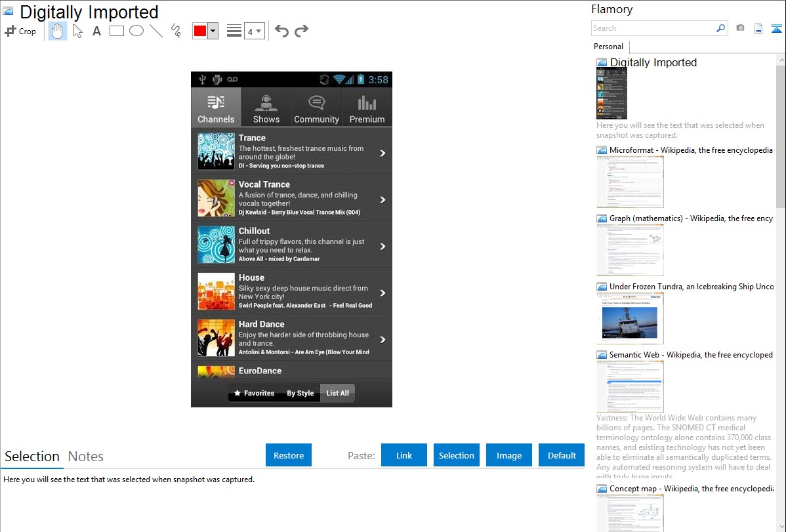The width and height of the screenshot is (786, 532).
Task: Click the Paste Link button
Action: point(404,455)
